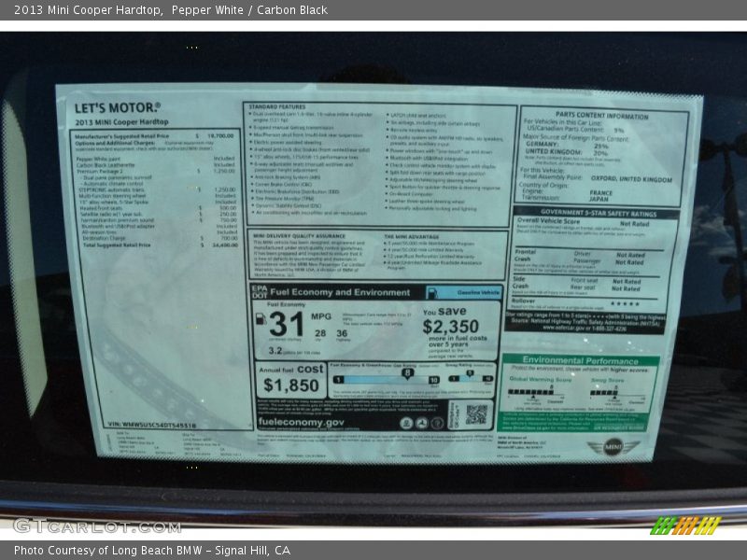The height and width of the screenshot is (560, 747).
Task: Click the total price '24,400.00'
Action: [x=225, y=245]
